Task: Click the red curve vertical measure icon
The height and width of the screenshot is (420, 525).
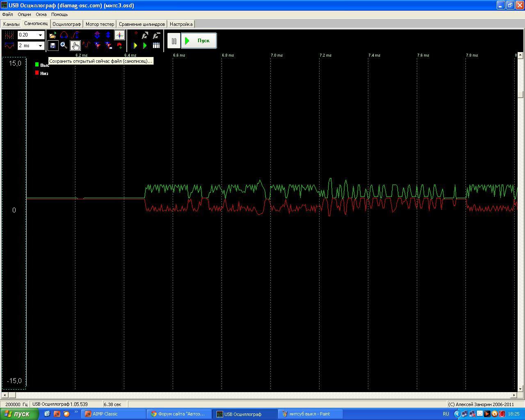Action: click(75, 35)
